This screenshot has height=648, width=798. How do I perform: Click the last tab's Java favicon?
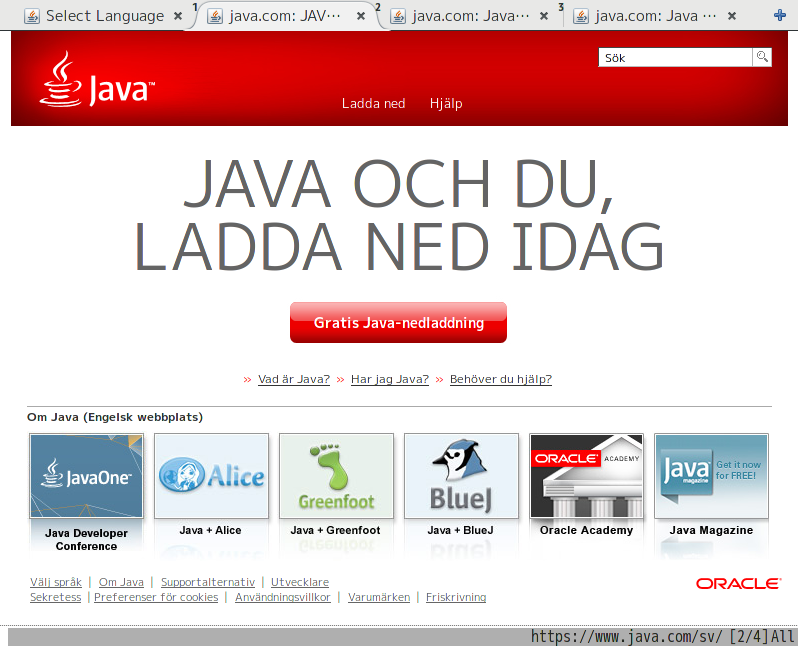point(581,16)
